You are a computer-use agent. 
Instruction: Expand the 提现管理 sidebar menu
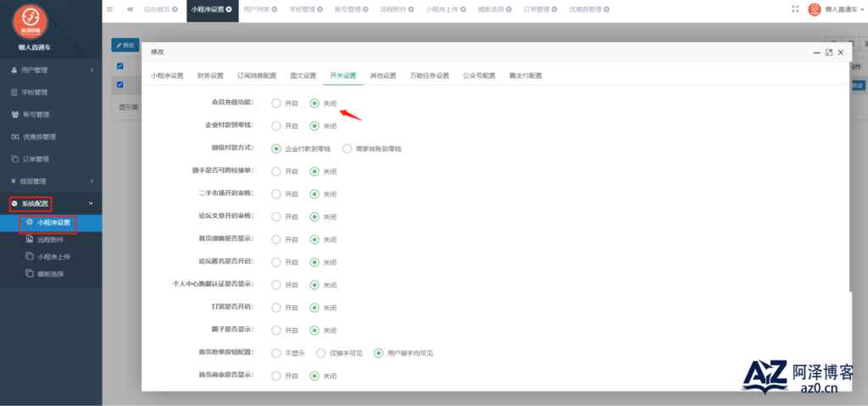pos(51,181)
